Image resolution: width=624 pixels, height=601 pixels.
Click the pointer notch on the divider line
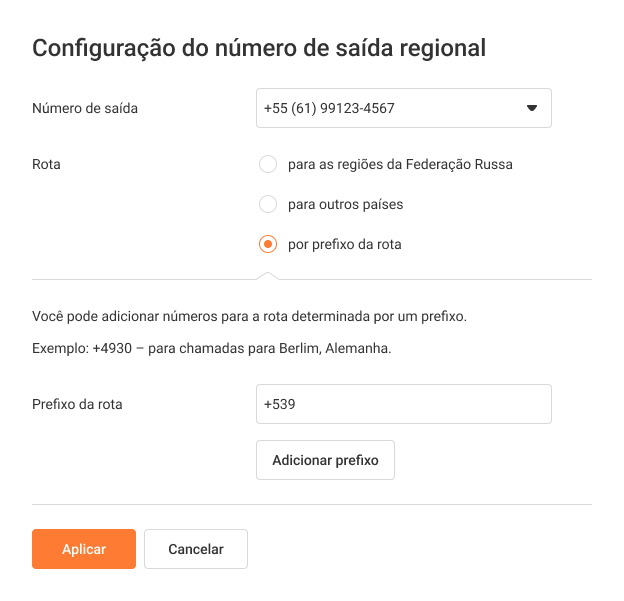[x=268, y=275]
